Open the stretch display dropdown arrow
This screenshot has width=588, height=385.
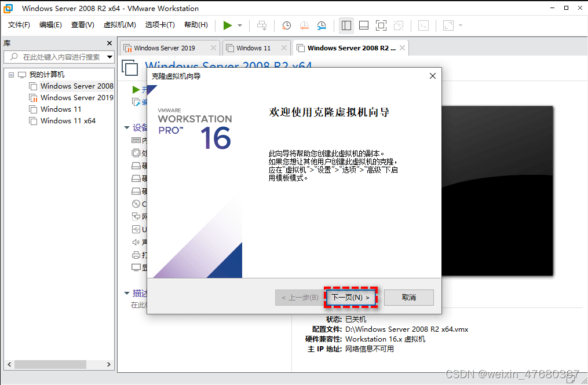[461, 25]
